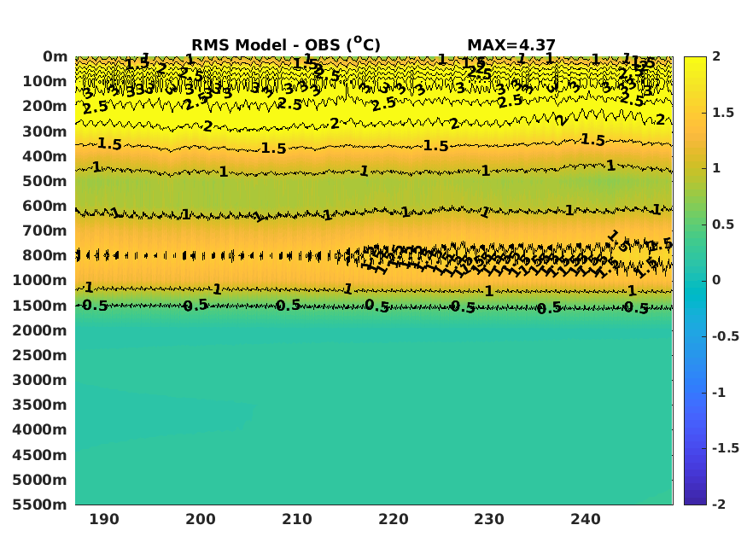Select the '3500m' depth axis label
Screen dimensions: 747x560
pos(40,405)
